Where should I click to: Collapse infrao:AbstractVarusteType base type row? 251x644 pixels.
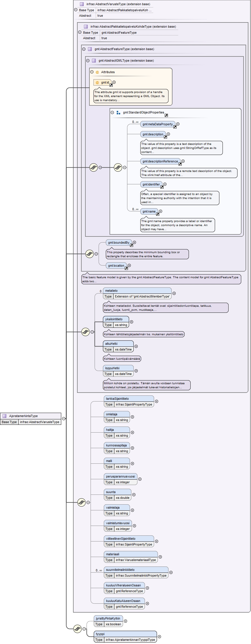(x=76, y=10)
